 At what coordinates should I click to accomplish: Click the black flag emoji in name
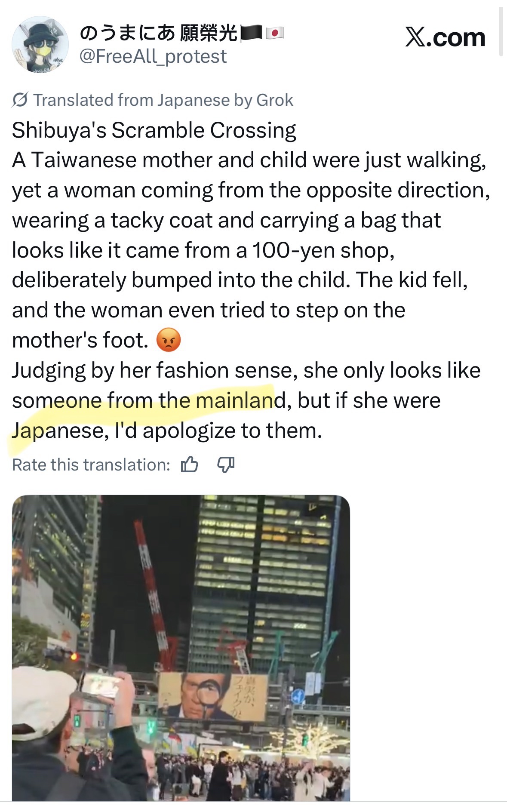pos(252,33)
